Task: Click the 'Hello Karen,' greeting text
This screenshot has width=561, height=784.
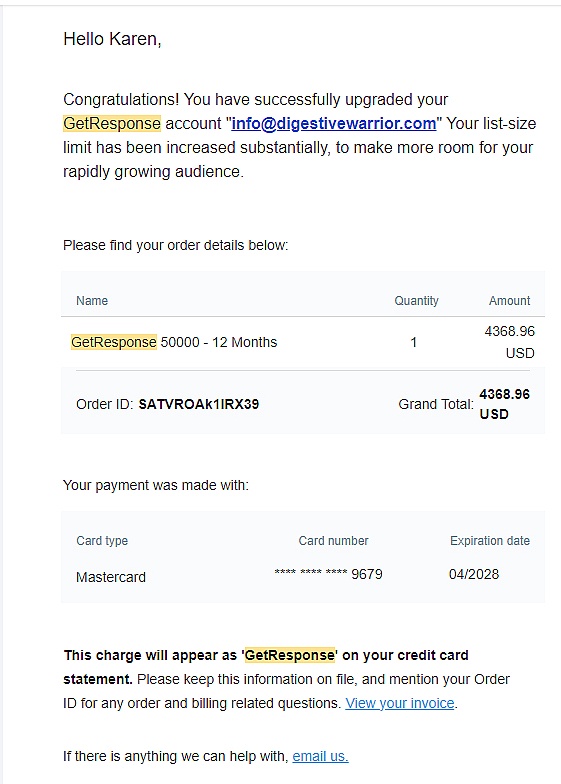Action: click(112, 39)
